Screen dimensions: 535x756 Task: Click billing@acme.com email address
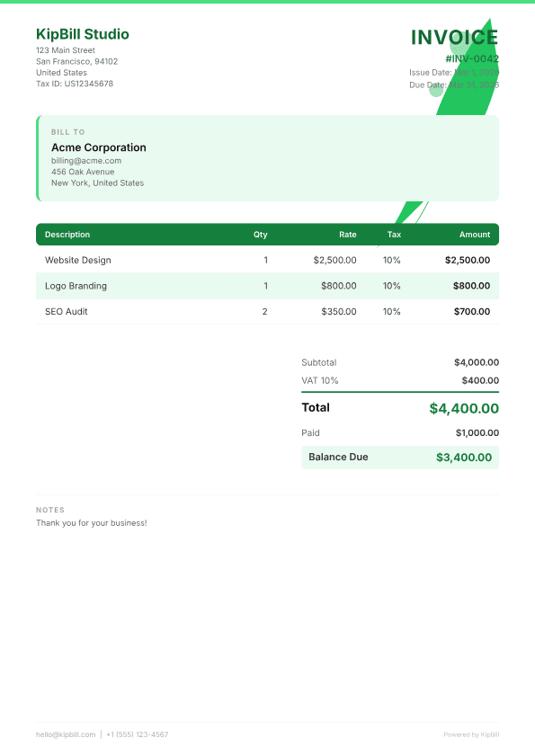point(86,161)
